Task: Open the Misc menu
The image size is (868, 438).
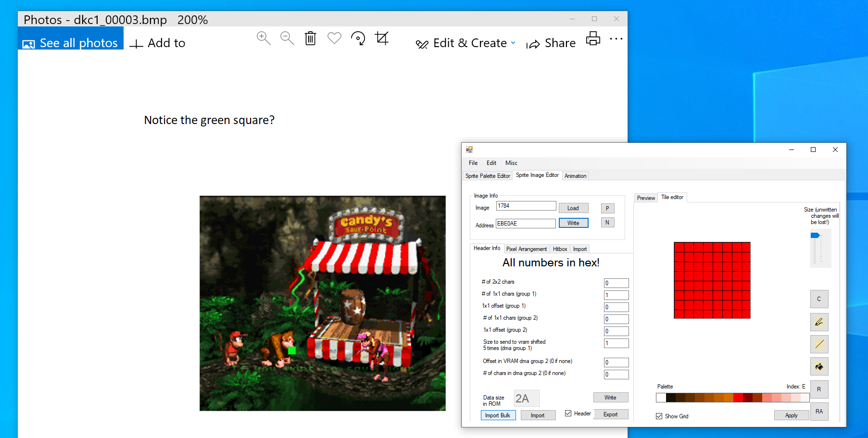Action: [x=511, y=163]
